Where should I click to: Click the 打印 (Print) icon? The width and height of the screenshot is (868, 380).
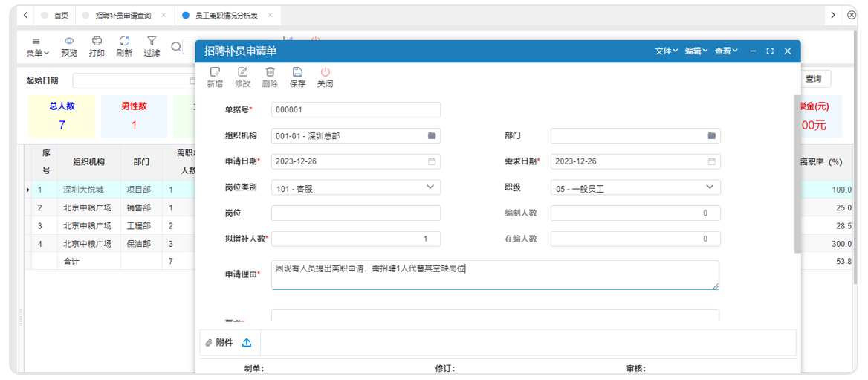click(97, 42)
